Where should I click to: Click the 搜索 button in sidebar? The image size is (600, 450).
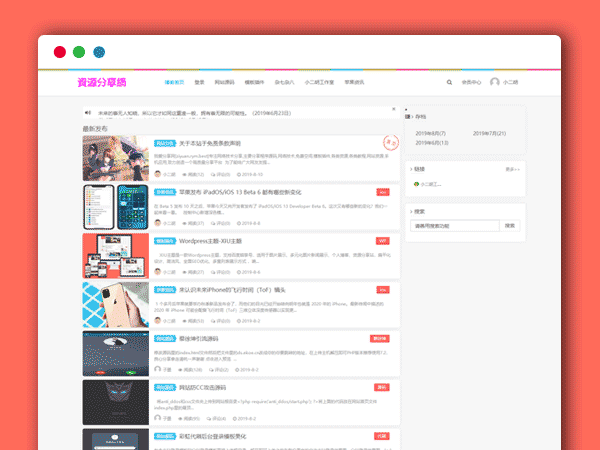tap(511, 226)
